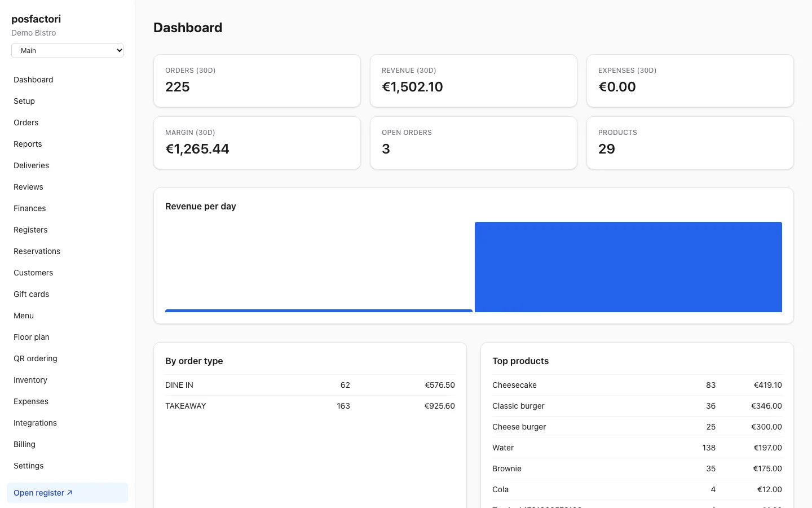Go to Gift cards

[x=31, y=294]
